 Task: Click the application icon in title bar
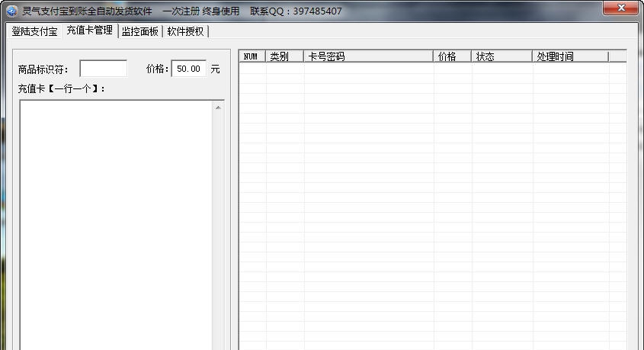coord(11,11)
